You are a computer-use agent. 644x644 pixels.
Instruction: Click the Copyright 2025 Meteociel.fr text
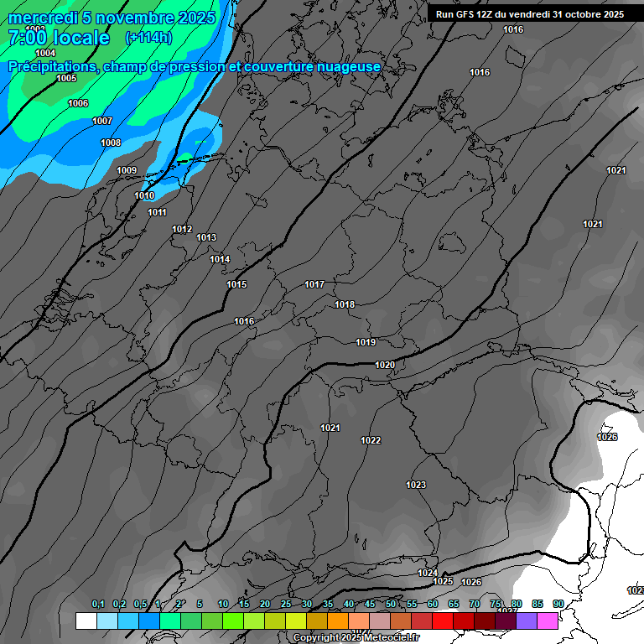point(356,638)
